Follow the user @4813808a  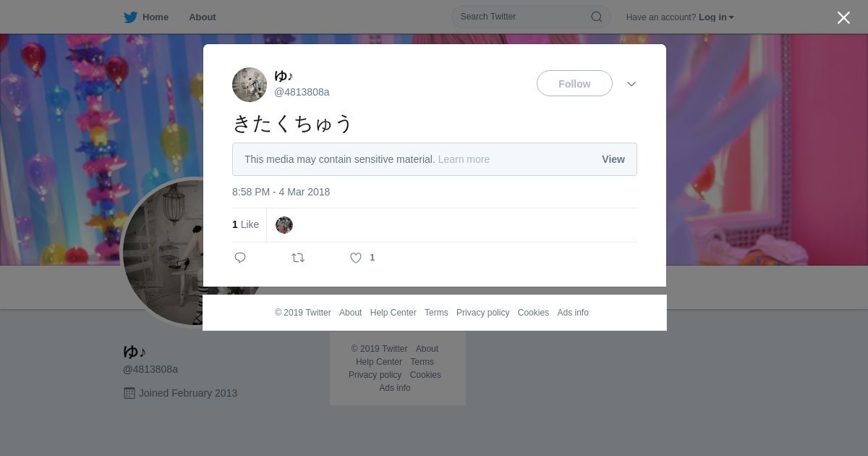(x=574, y=84)
